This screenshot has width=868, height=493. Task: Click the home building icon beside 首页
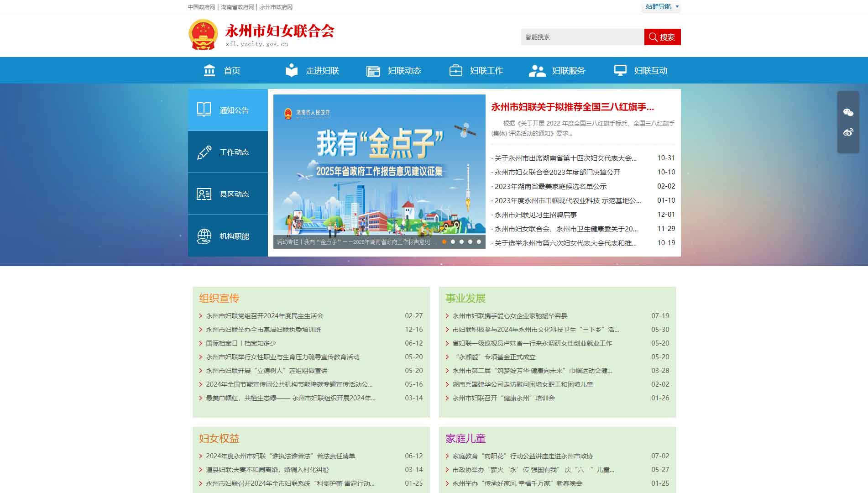(209, 70)
